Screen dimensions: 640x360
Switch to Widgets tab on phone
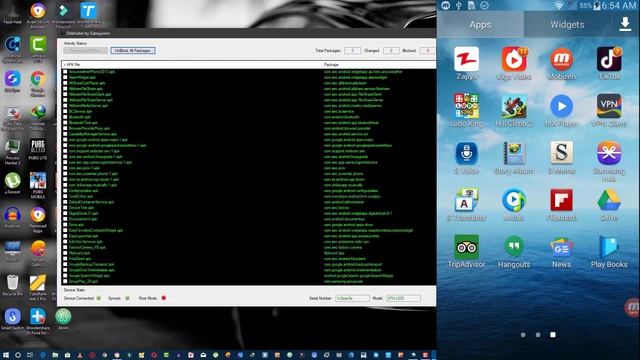coord(567,24)
